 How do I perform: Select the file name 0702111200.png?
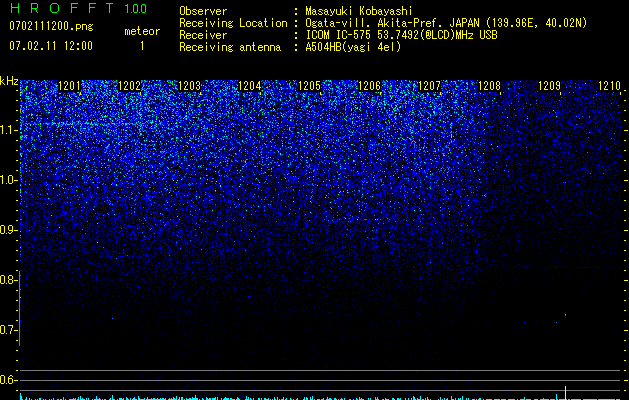tap(51, 26)
